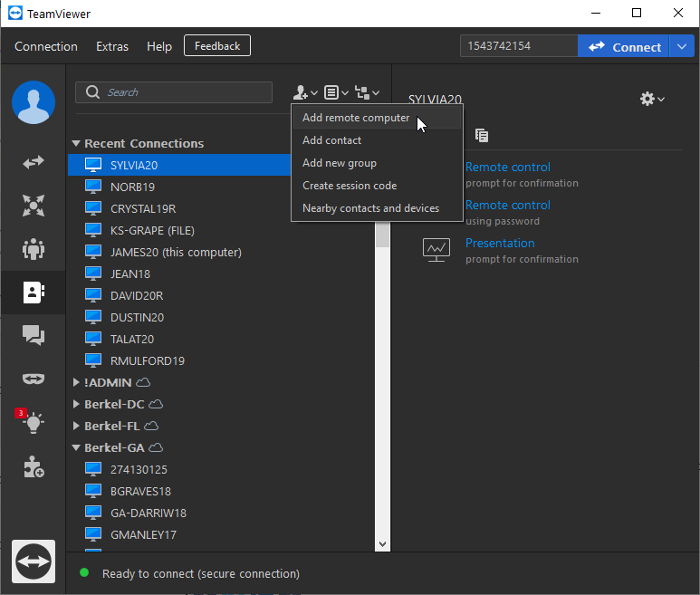Open the Remote Control sidebar tab

(34, 162)
